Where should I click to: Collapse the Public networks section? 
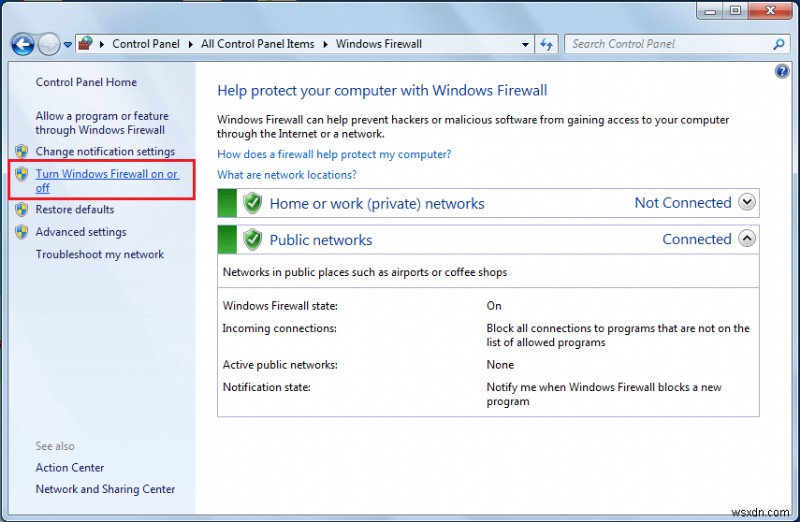[x=747, y=238]
